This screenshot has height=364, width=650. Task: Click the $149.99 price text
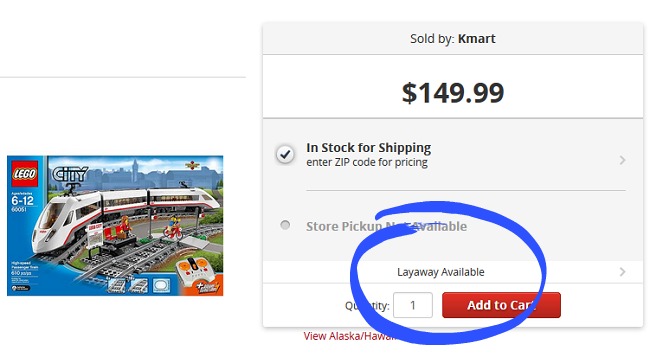tap(453, 92)
